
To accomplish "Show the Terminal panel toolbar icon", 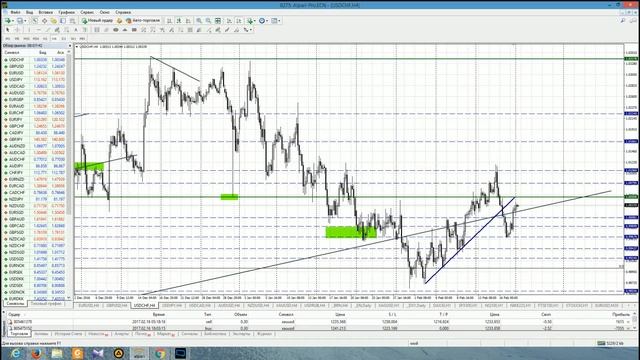I will pos(63,20).
